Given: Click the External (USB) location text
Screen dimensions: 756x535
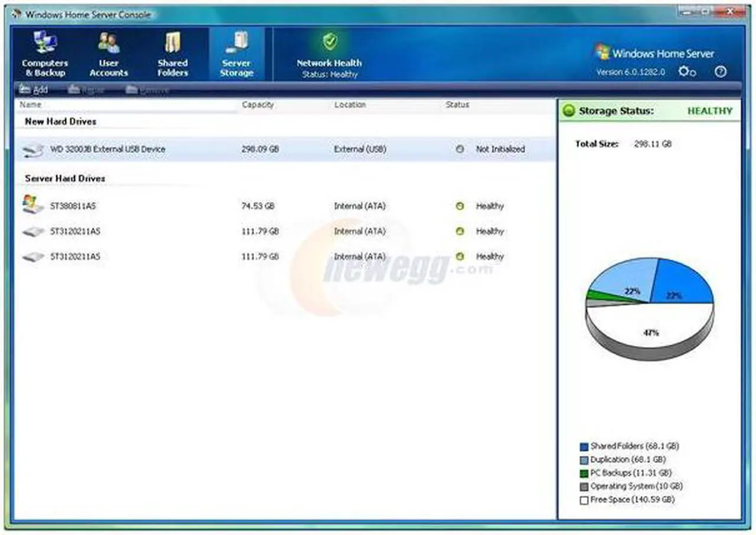Looking at the screenshot, I should [360, 149].
